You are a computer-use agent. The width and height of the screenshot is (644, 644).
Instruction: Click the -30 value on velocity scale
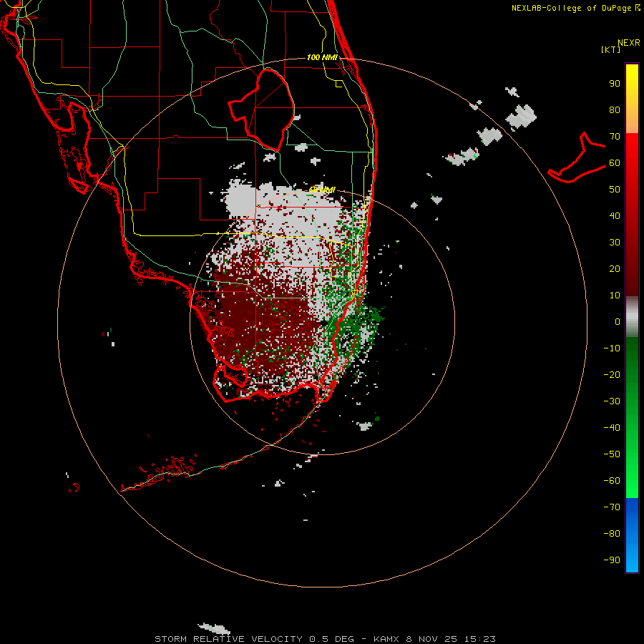point(612,401)
